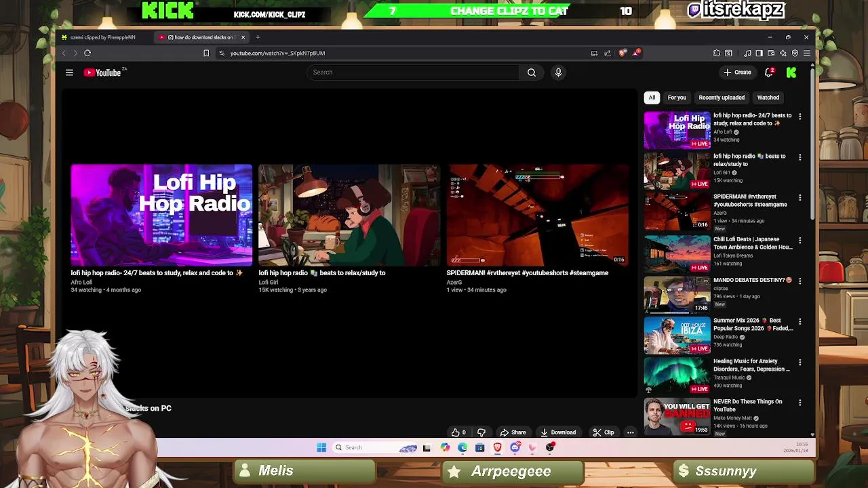Open Brave VPN shield icon
The image size is (868, 488).
click(x=795, y=53)
